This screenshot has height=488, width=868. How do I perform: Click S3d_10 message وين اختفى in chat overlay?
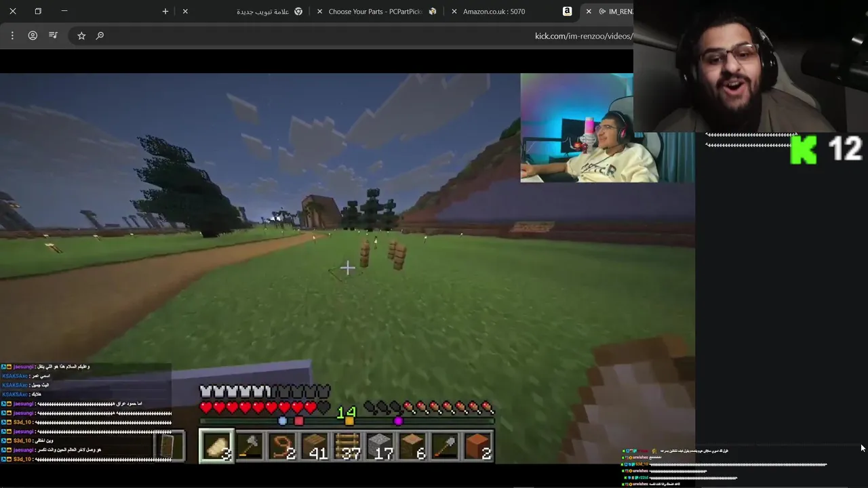27,441
